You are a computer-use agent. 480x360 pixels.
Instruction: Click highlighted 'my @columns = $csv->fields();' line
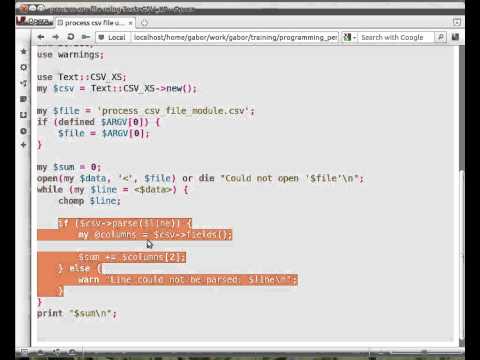point(155,235)
